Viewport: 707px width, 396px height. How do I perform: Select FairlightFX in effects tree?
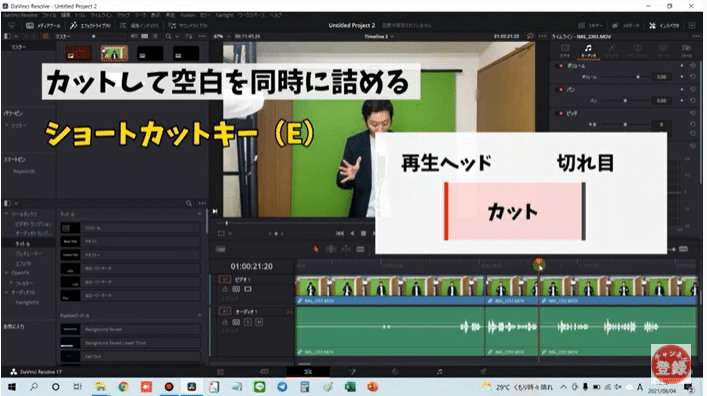click(x=27, y=302)
